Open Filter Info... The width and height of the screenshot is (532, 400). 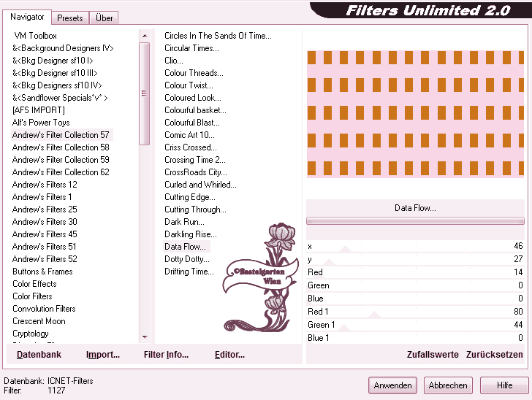click(166, 355)
